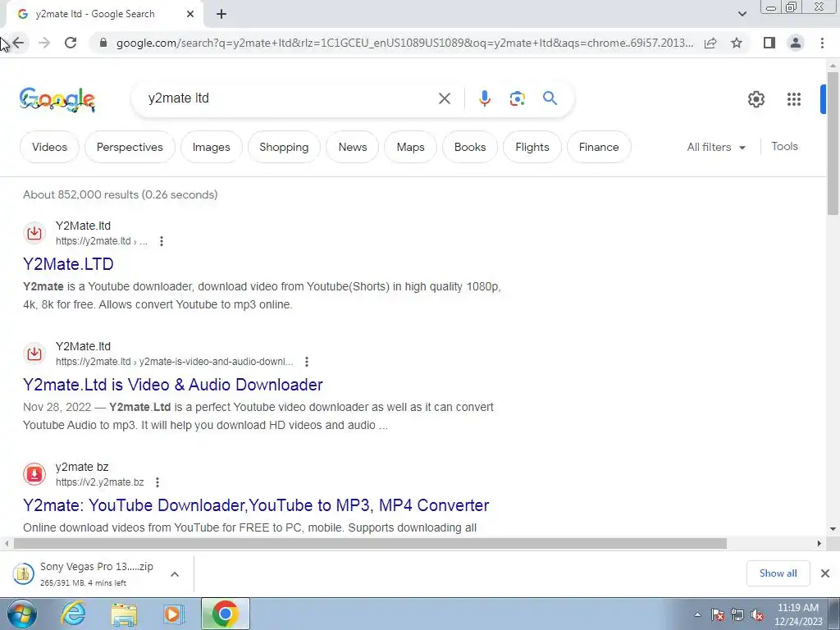Click the y2mate bz result favicon
840x630 pixels.
coord(34,474)
